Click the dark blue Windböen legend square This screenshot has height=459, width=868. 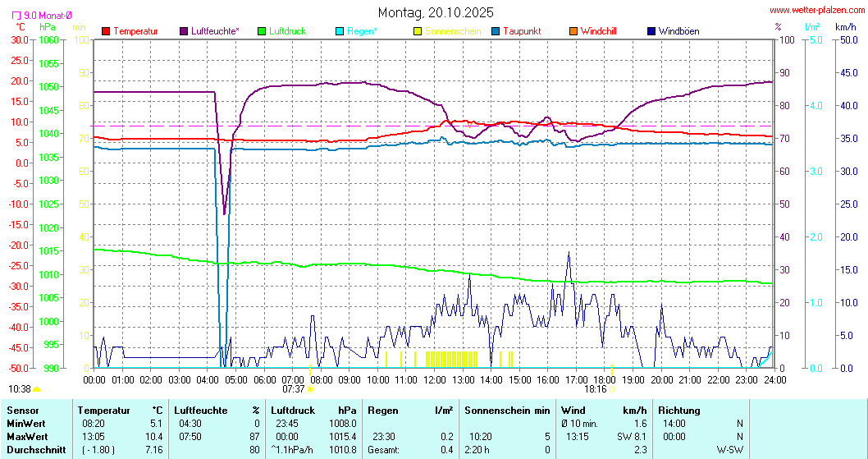(651, 31)
